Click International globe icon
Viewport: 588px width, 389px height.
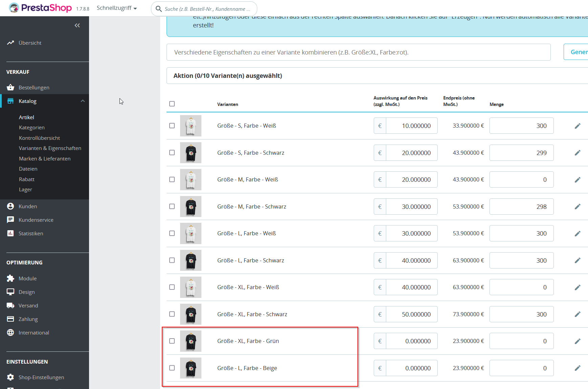click(x=10, y=332)
